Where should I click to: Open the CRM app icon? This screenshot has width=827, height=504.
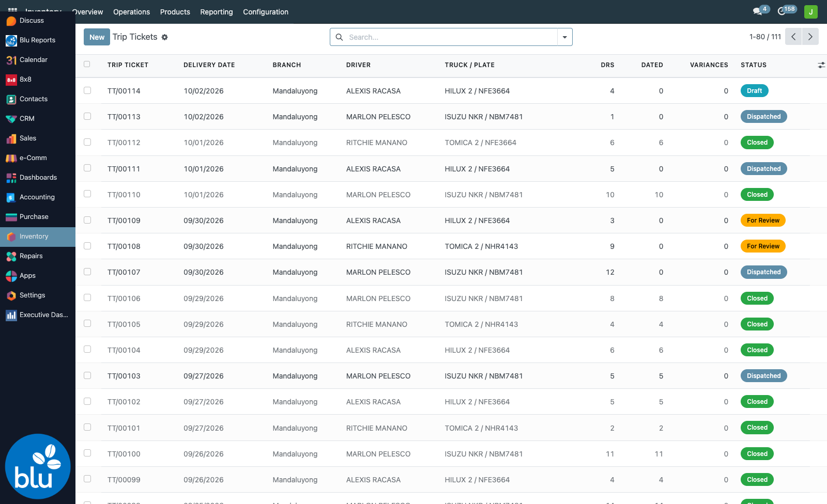[x=11, y=119]
